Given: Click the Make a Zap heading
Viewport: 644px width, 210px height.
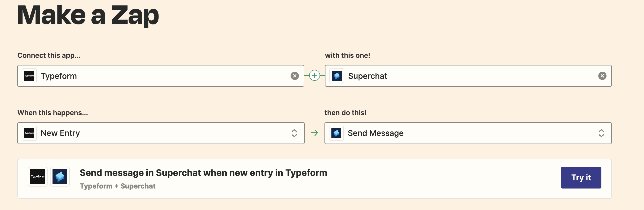Looking at the screenshot, I should tap(88, 15).
